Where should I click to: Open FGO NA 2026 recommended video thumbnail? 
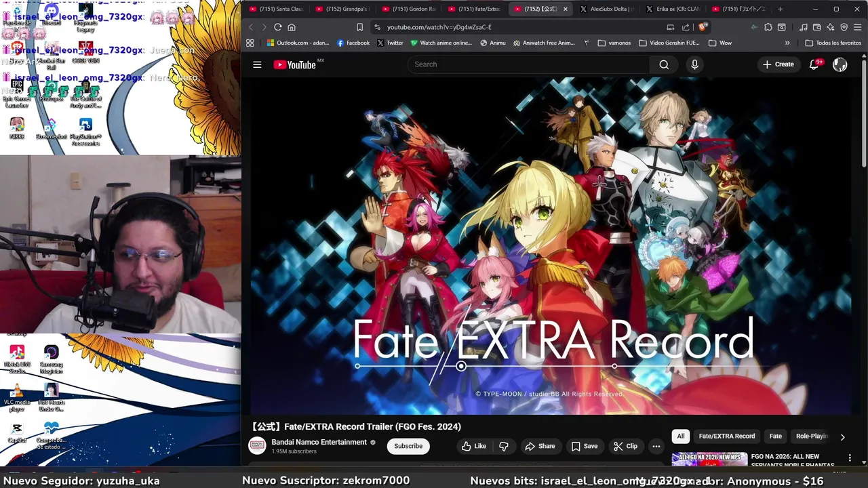coord(709,460)
